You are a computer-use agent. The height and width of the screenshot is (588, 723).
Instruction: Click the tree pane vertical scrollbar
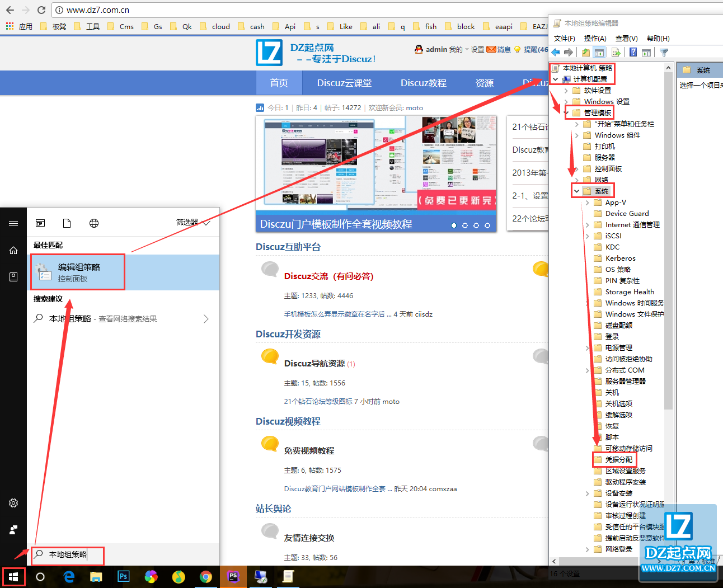click(x=668, y=241)
